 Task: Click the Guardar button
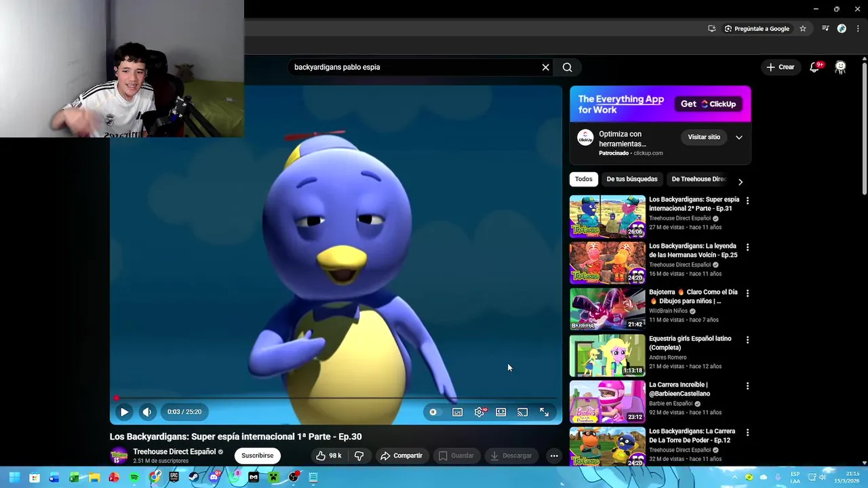(x=456, y=455)
